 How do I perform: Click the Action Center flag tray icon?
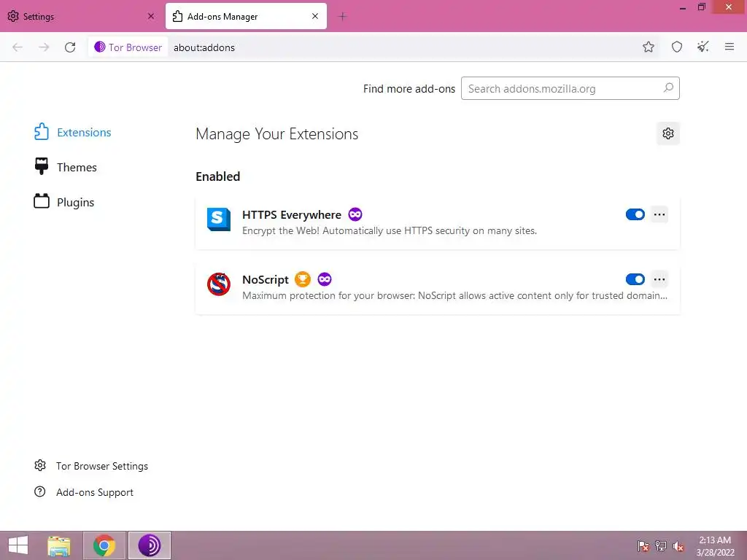point(643,546)
